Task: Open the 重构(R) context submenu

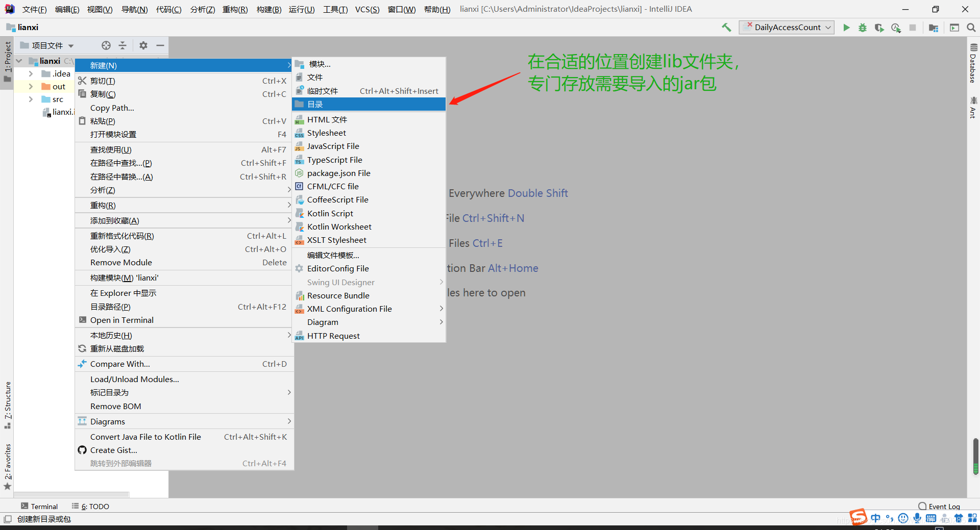Action: 184,206
